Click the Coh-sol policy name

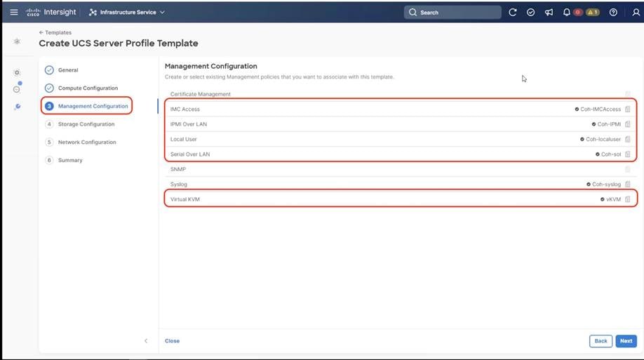point(611,154)
